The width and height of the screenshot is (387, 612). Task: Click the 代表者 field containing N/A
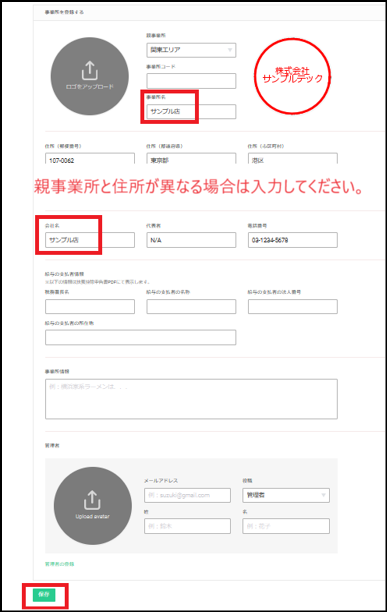point(191,240)
